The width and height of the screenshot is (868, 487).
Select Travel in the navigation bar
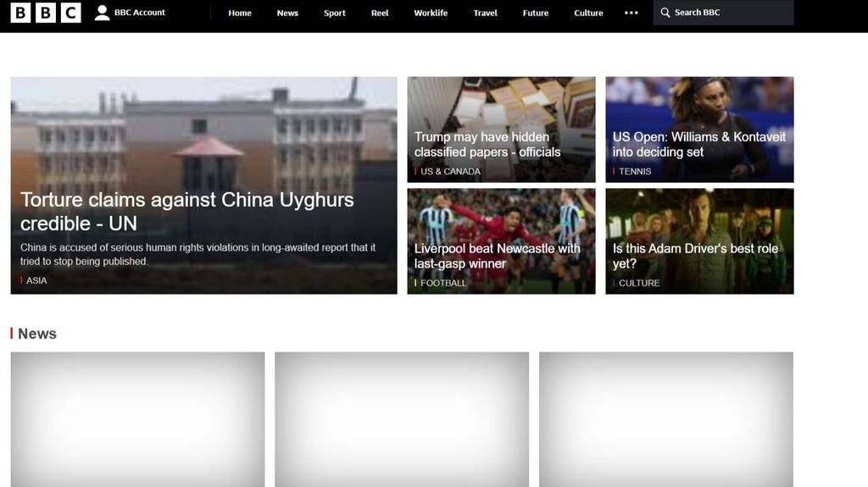(485, 13)
